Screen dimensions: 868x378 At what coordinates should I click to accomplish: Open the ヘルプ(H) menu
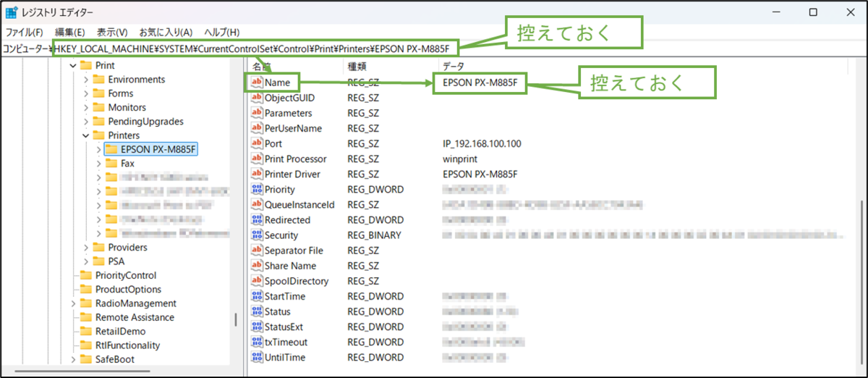221,33
